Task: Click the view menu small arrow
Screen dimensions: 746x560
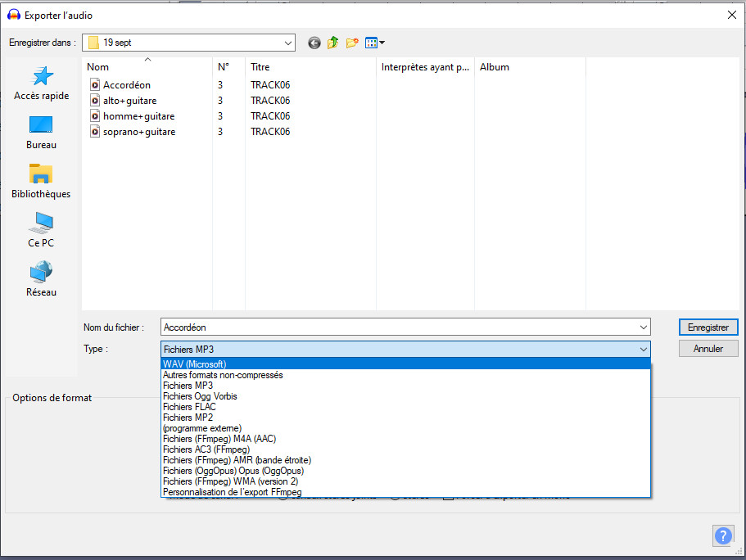Action: click(x=382, y=43)
